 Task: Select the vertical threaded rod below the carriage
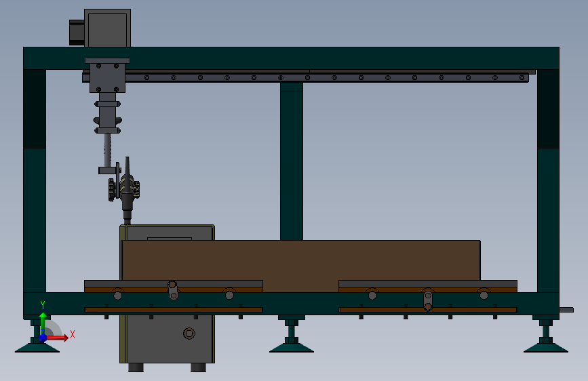(108, 150)
